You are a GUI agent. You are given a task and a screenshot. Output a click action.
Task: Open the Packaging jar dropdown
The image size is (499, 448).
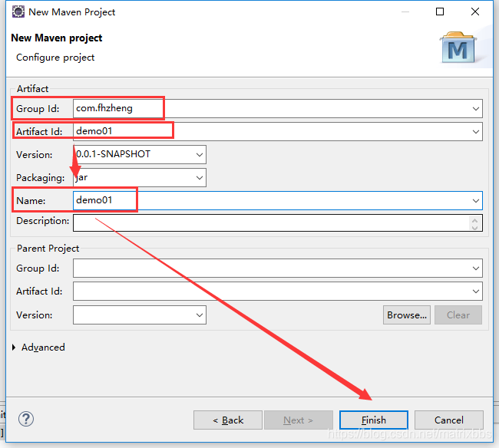pyautogui.click(x=200, y=177)
